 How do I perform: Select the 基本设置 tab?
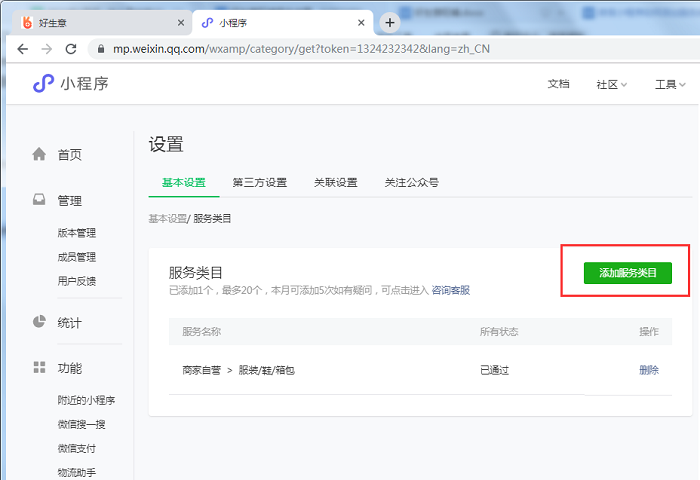coord(184,182)
